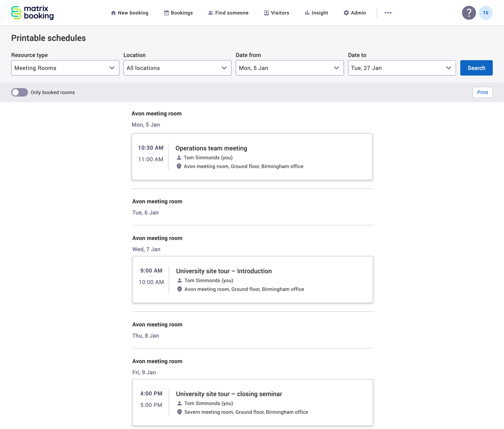Click the Bookings calendar icon

[166, 13]
